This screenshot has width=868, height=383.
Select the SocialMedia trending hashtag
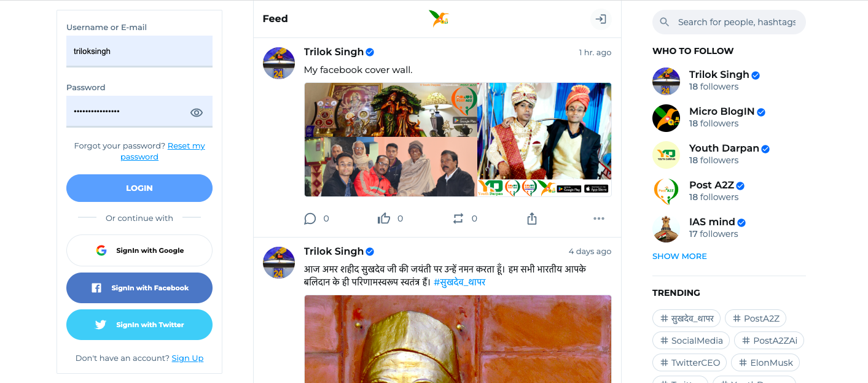691,341
